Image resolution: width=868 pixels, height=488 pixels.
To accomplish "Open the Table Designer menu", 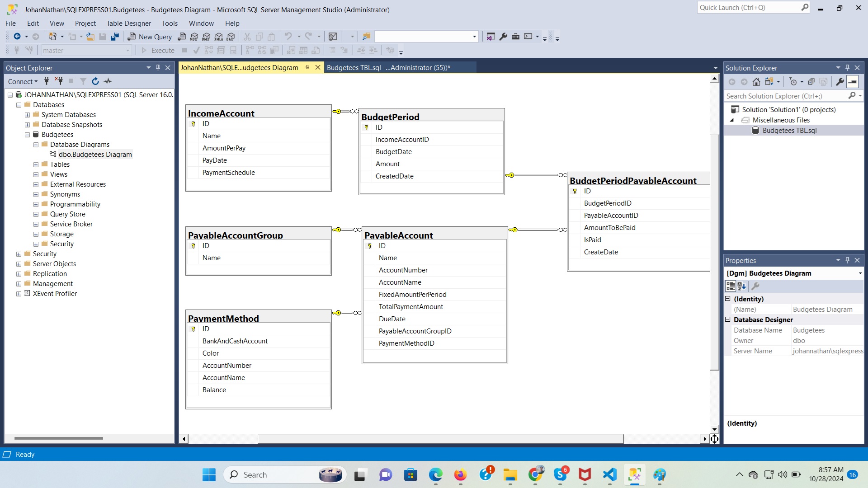I will click(x=128, y=23).
